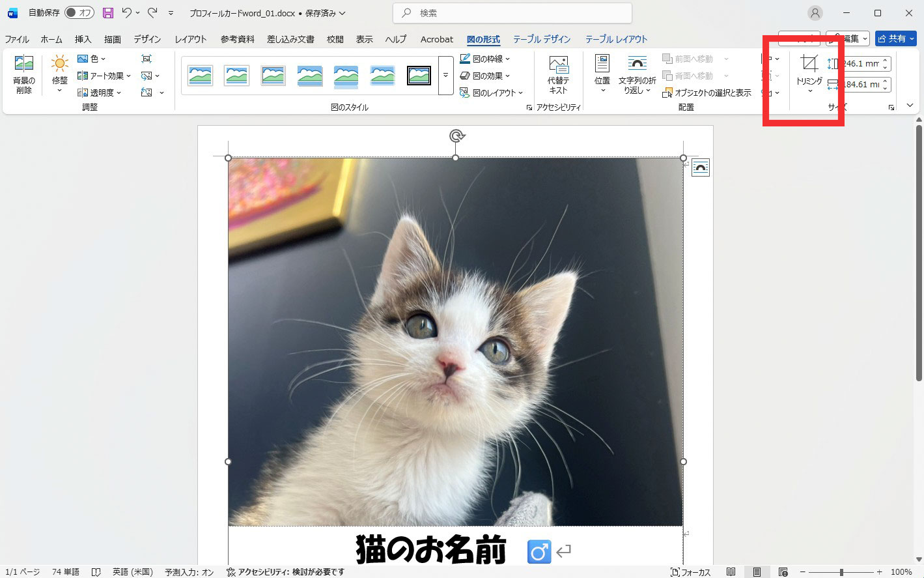Toggle predictive text (予測入力) in status bar
This screenshot has width=924, height=578.
(x=189, y=572)
